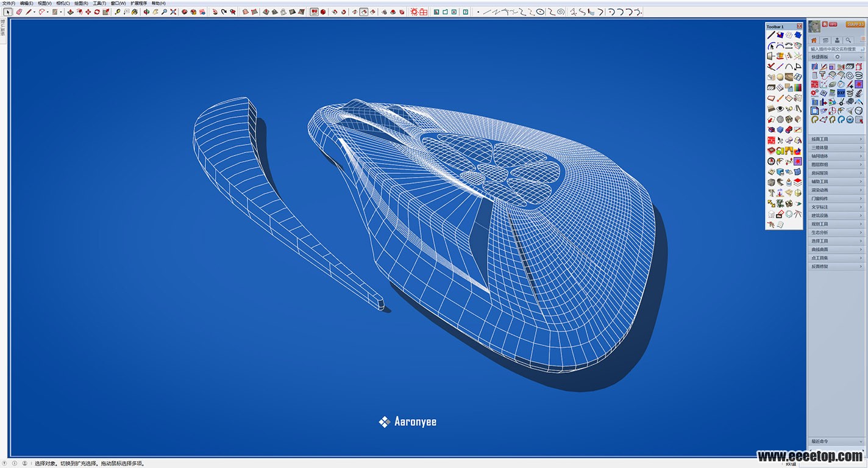Activate the Arc drawing tool

41,12
